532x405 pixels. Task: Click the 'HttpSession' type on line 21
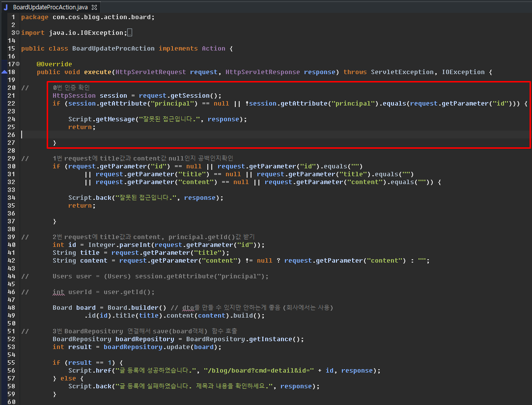click(74, 96)
